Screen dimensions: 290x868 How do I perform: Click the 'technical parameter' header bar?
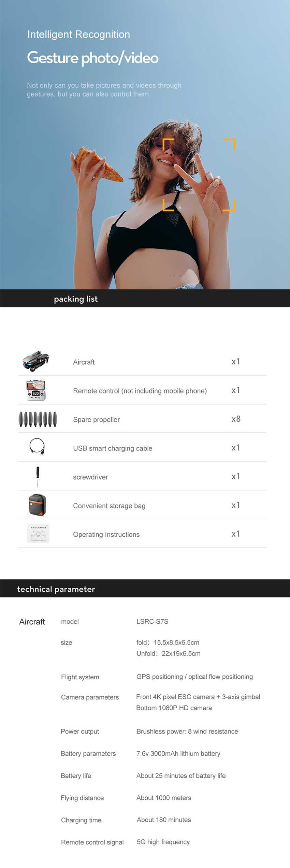point(145,589)
